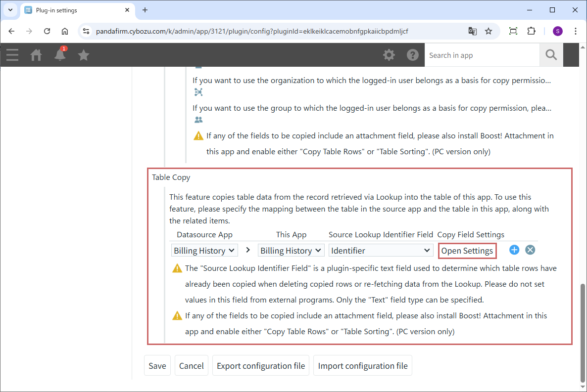Cancel the plug-in settings changes
587x392 pixels.
pyautogui.click(x=191, y=366)
